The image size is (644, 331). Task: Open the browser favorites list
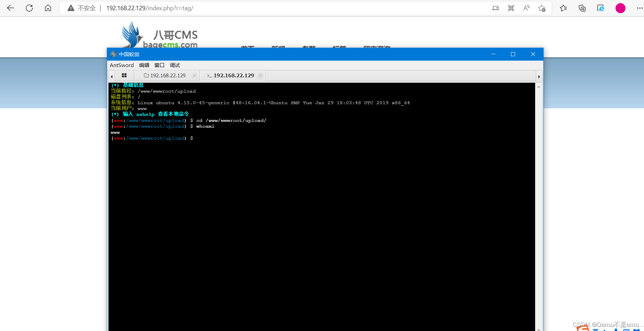pos(563,8)
